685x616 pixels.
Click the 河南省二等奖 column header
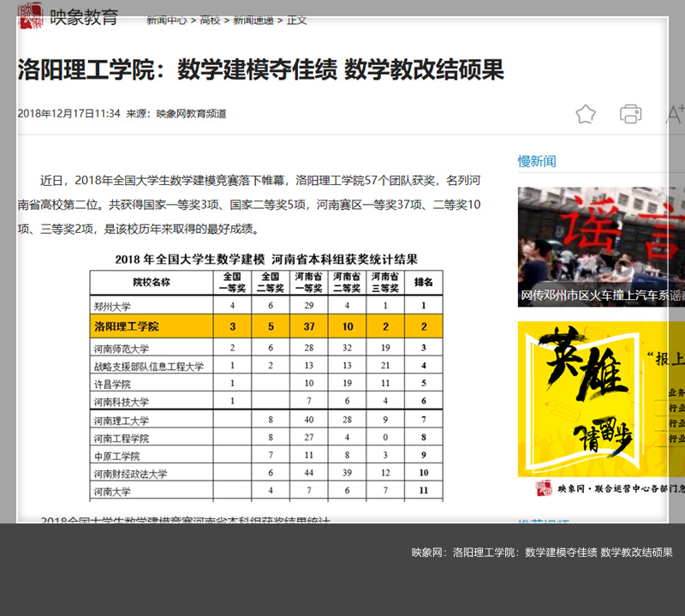point(347,283)
